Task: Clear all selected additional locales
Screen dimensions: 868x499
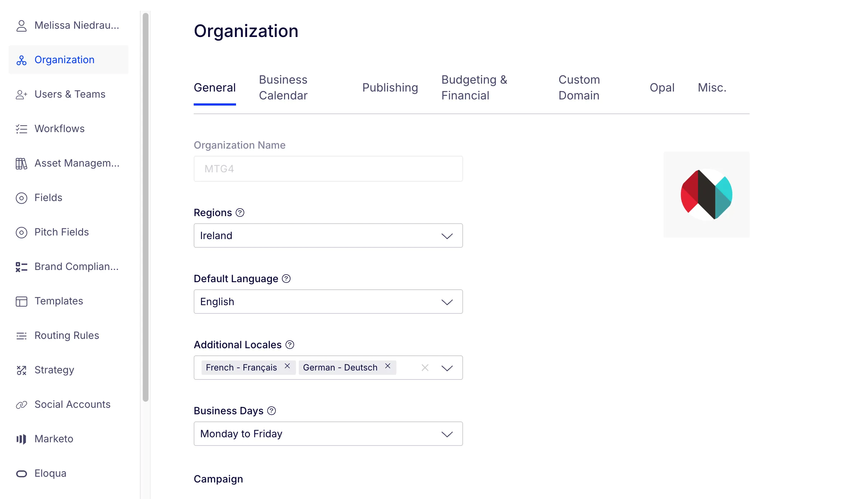Action: 425,368
